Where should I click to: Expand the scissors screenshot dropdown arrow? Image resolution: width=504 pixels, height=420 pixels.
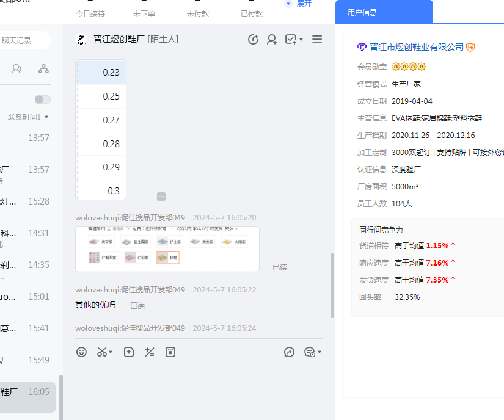[x=111, y=352]
